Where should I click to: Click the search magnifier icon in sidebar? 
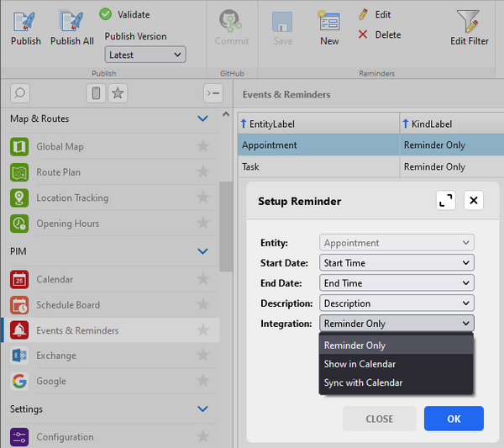20,92
